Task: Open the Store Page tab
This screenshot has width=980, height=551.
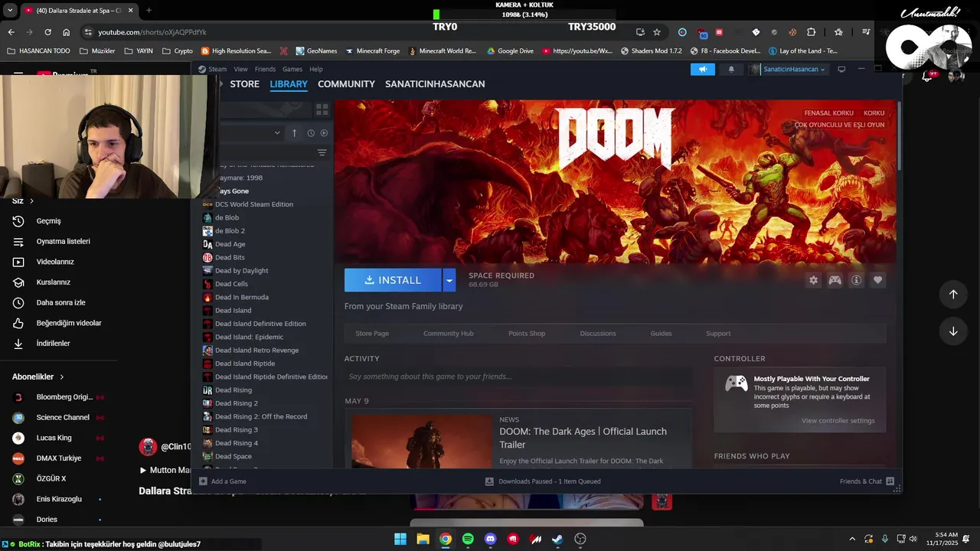Action: [372, 333]
